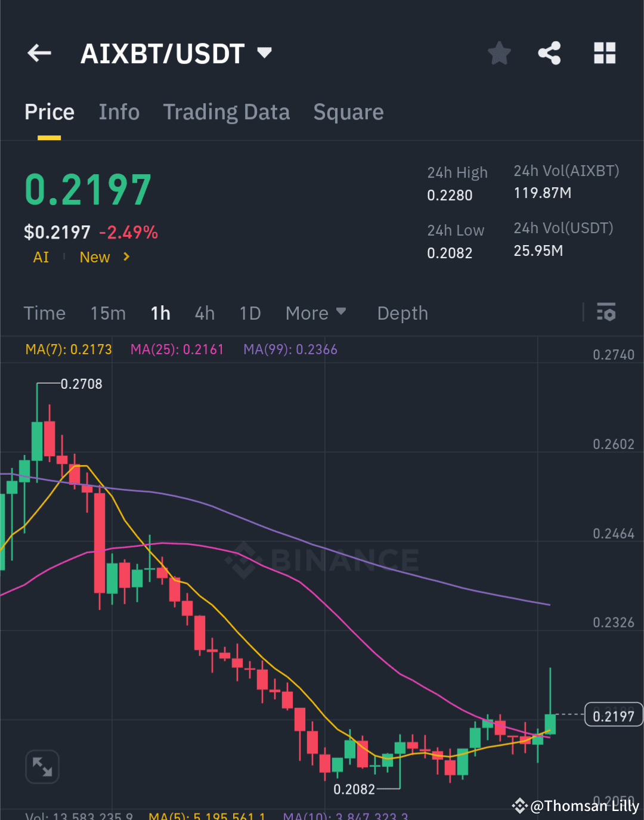Tap the MA(7) indicator label
The image size is (644, 820).
(x=68, y=349)
